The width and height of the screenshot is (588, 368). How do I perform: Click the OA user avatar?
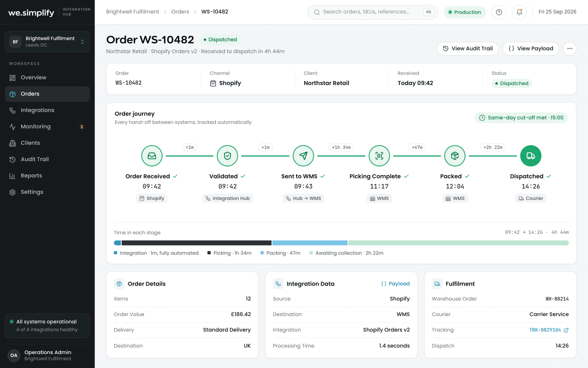(x=14, y=355)
